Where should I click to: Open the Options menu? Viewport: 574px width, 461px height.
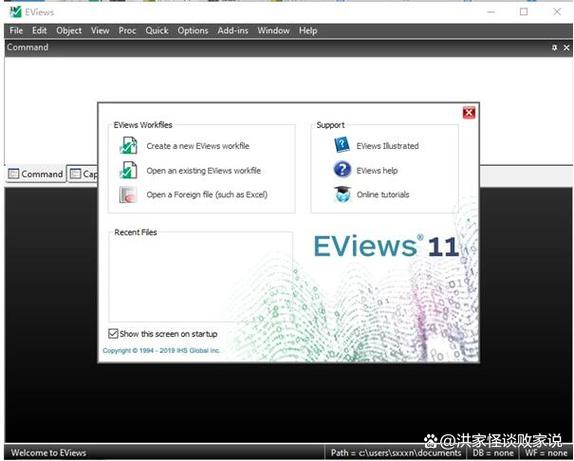click(193, 31)
